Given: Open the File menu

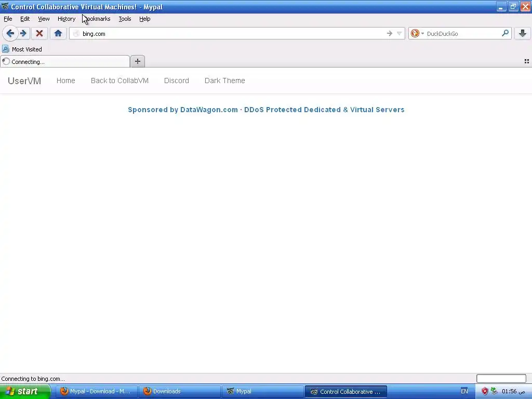Looking at the screenshot, I should point(8,19).
